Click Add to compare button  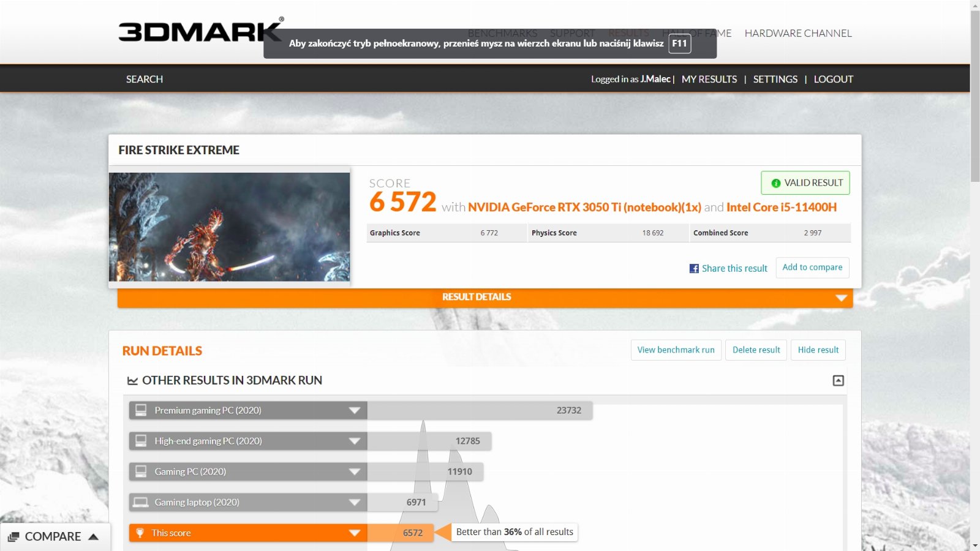tap(812, 268)
